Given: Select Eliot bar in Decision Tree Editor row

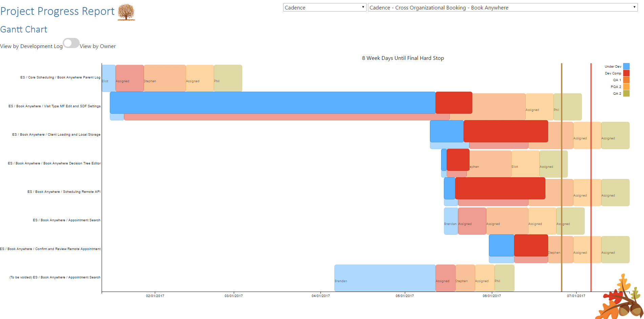Looking at the screenshot, I should tap(525, 164).
